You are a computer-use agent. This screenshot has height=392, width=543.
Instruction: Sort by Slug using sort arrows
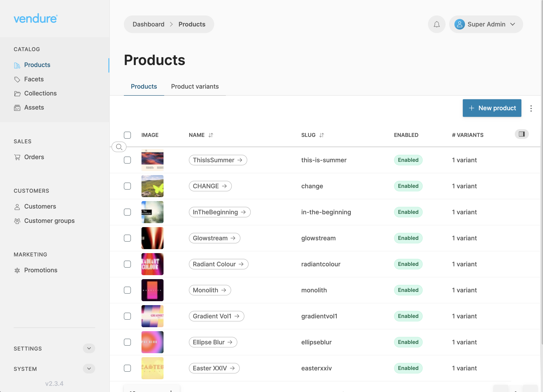[322, 135]
